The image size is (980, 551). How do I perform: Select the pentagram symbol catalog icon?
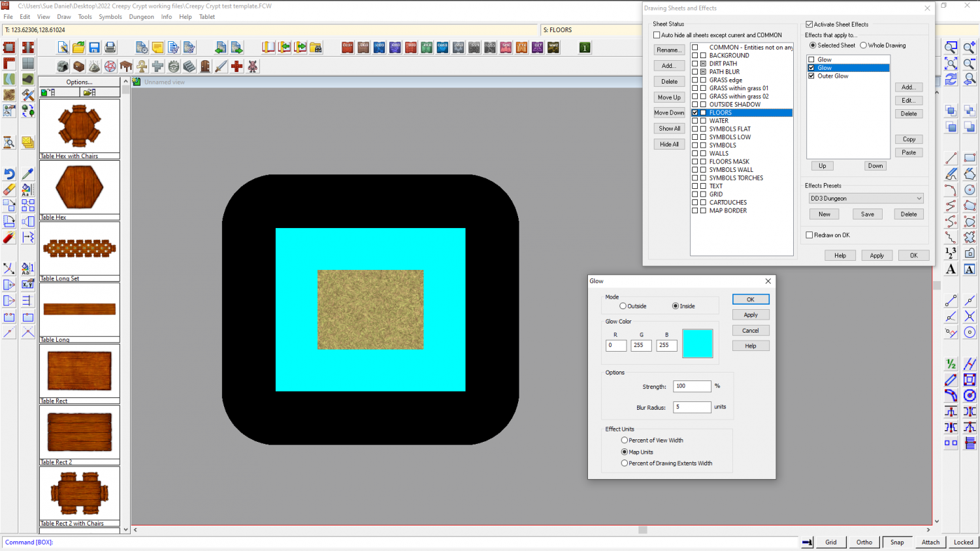point(110,66)
